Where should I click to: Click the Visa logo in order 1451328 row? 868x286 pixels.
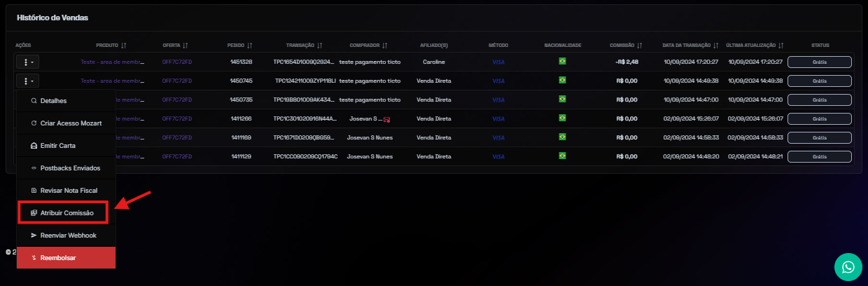click(x=498, y=62)
